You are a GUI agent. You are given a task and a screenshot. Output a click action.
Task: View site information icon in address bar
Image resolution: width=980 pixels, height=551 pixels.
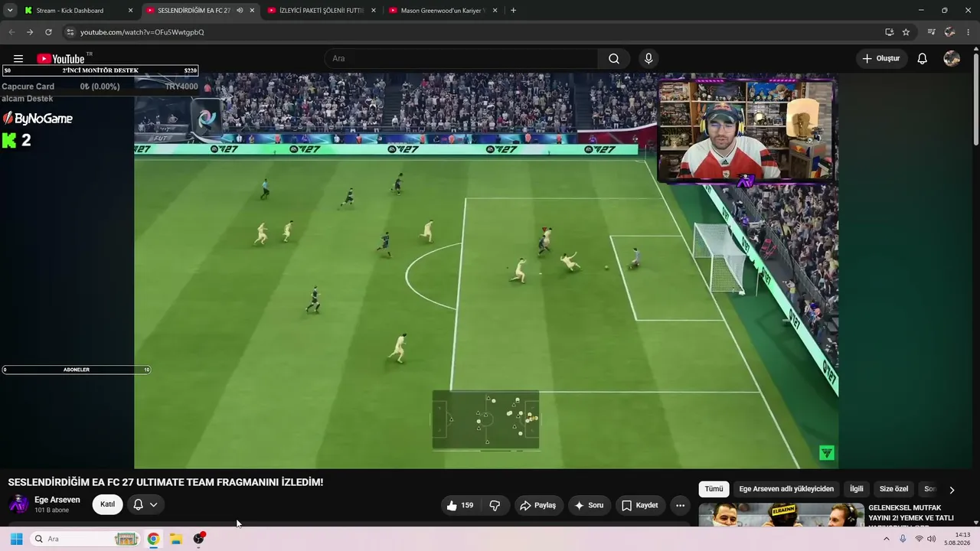(70, 32)
